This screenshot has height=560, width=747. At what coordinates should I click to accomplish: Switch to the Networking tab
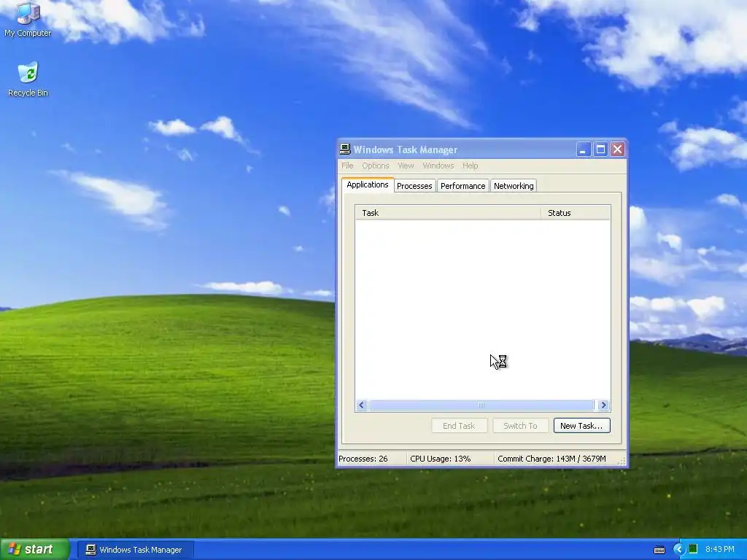(514, 186)
